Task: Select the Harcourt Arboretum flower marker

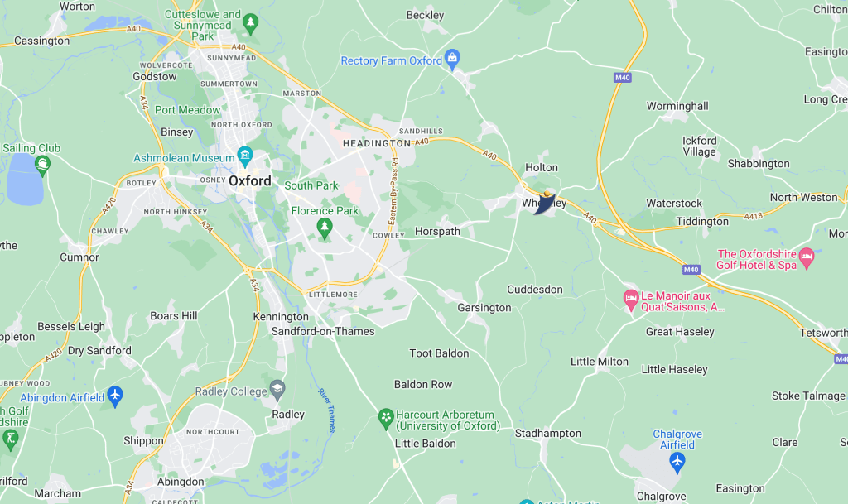Action: [386, 419]
